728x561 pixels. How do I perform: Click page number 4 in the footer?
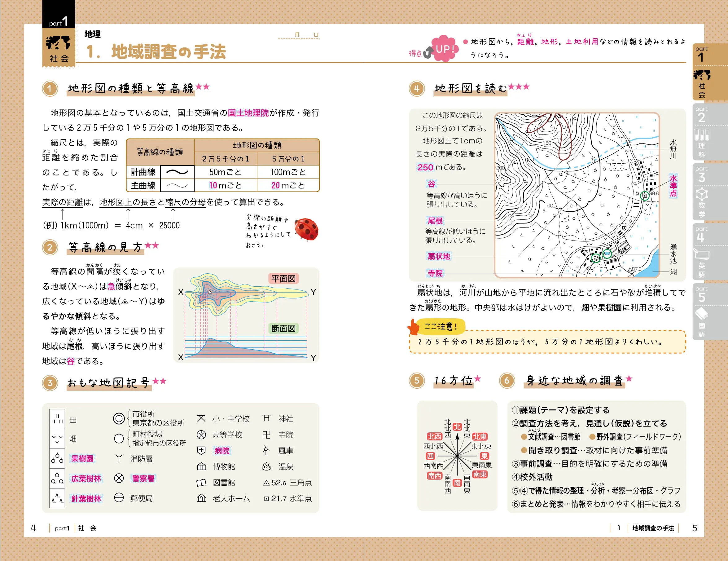pyautogui.click(x=33, y=528)
